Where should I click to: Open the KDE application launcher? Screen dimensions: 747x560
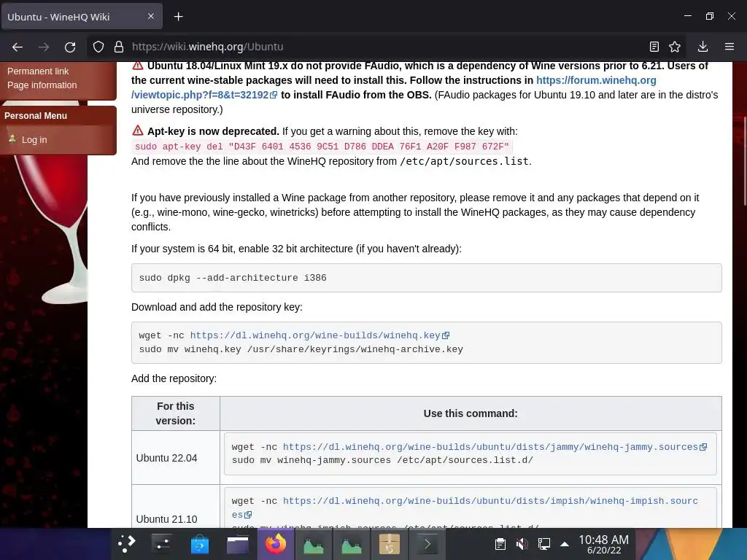pos(127,544)
